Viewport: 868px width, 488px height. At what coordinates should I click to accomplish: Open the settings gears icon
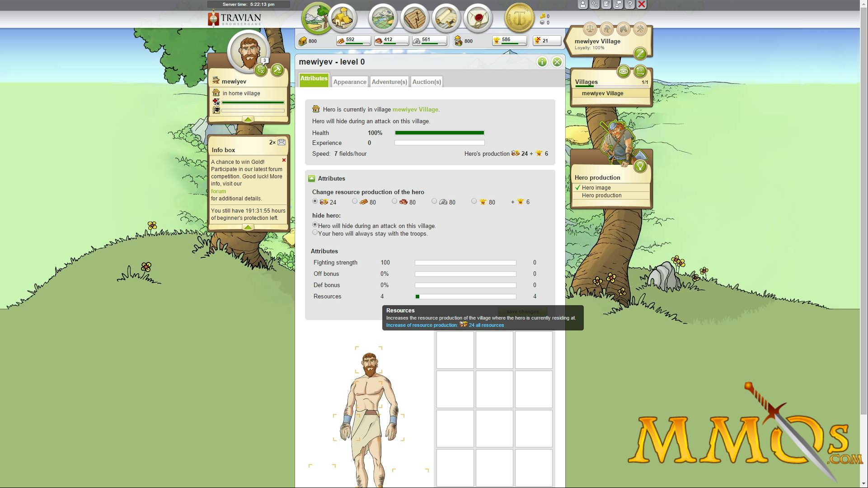(x=595, y=5)
